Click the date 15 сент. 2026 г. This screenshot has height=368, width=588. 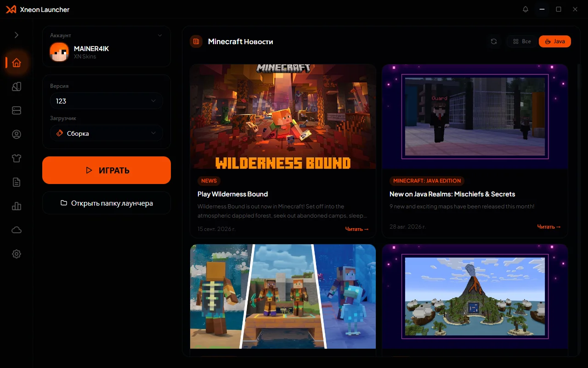pyautogui.click(x=216, y=229)
